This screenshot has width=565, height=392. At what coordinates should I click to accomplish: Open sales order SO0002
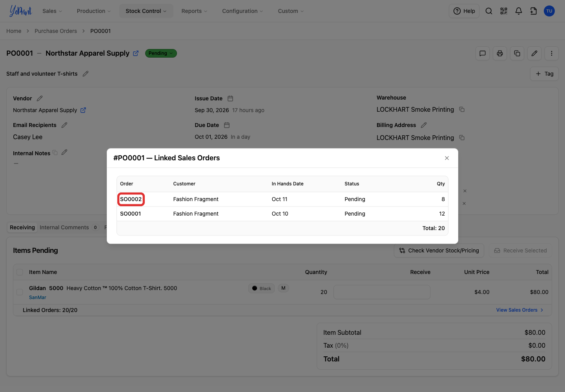coord(131,199)
